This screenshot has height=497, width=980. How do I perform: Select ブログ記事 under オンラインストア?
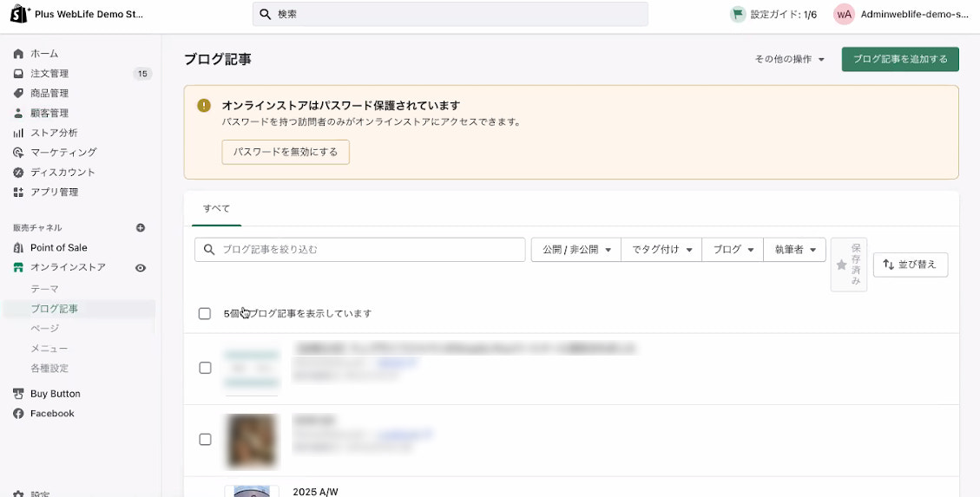[55, 309]
